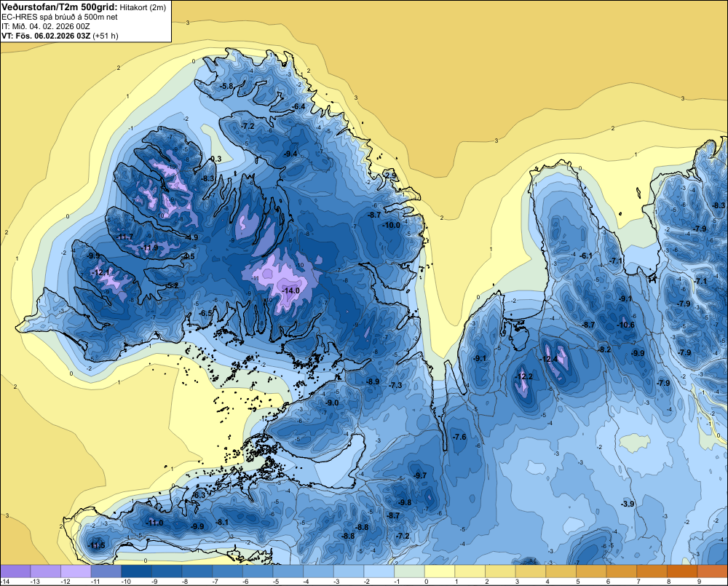The image size is (728, 586).
Task: Click the forecast offset "(+51 h)"
Action: point(106,36)
